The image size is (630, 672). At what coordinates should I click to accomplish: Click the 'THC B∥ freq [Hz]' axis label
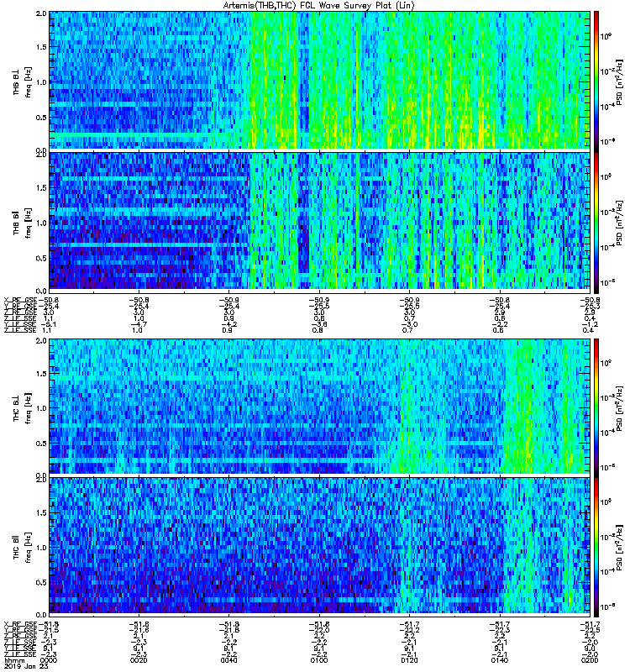(x=23, y=548)
